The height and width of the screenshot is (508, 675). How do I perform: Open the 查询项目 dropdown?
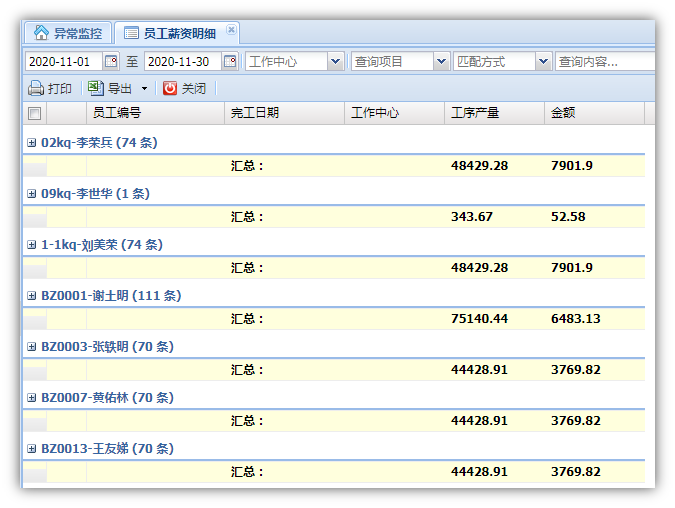pos(441,62)
